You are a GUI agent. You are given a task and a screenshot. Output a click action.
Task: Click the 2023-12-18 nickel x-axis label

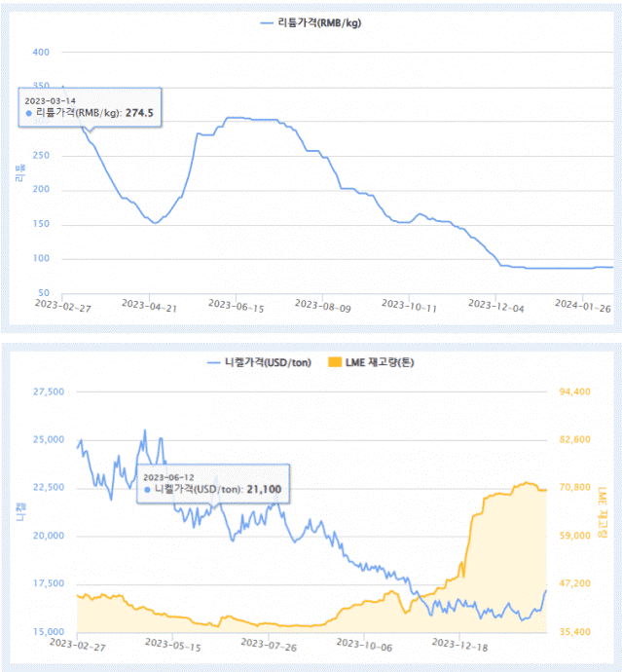pos(459,645)
